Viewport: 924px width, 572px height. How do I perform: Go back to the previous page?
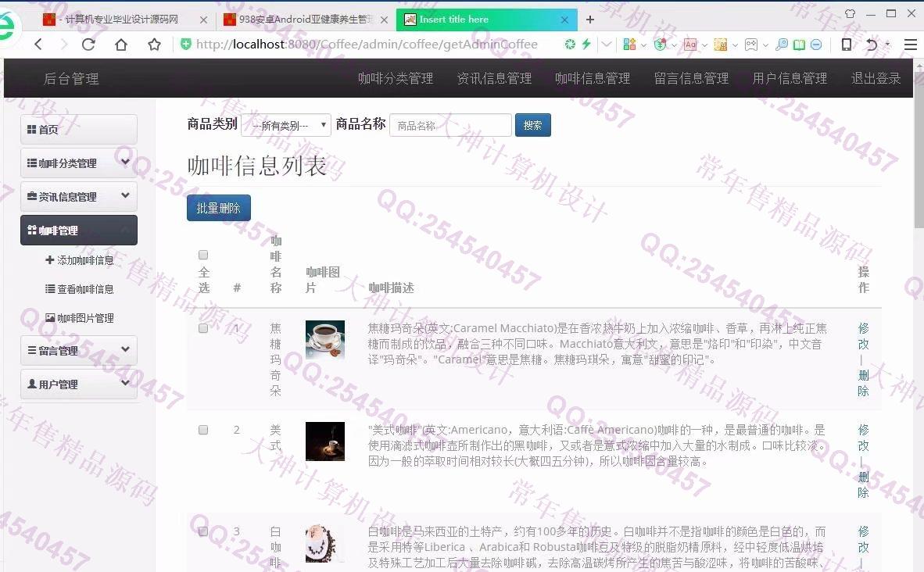pyautogui.click(x=38, y=45)
